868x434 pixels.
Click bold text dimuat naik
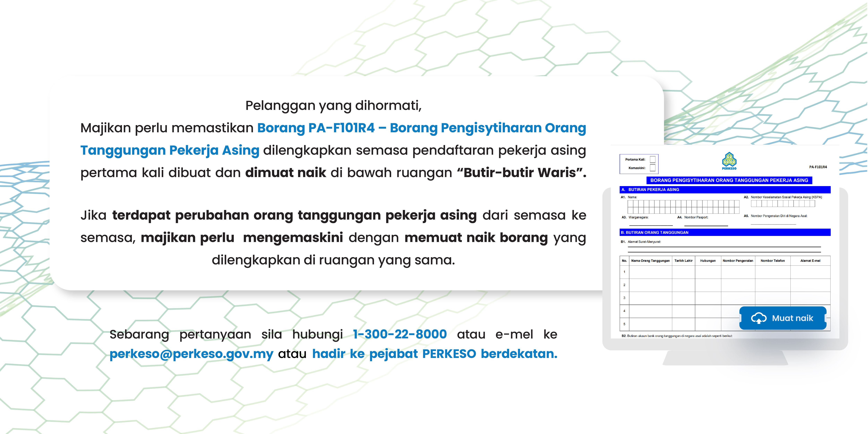click(286, 172)
